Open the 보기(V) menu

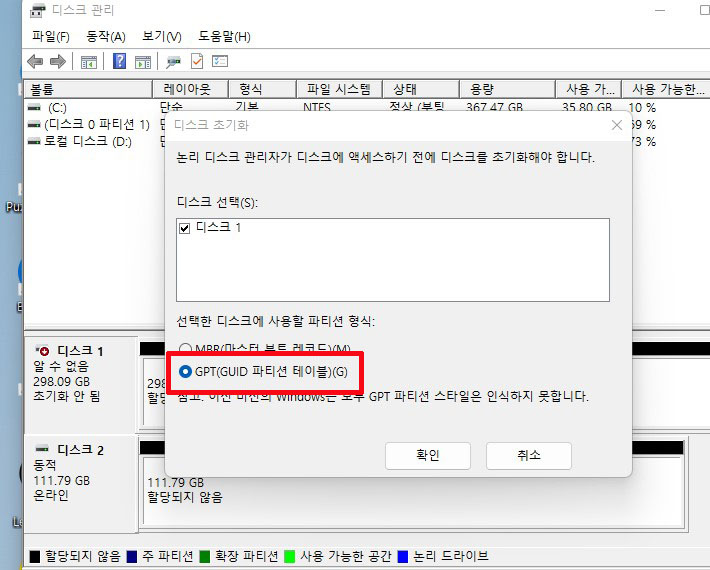[x=162, y=36]
